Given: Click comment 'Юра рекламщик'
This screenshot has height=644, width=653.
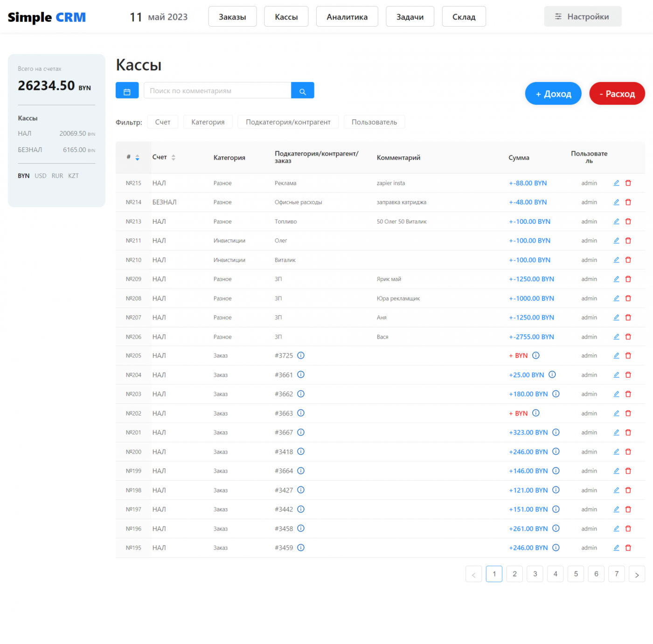Looking at the screenshot, I should point(398,298).
